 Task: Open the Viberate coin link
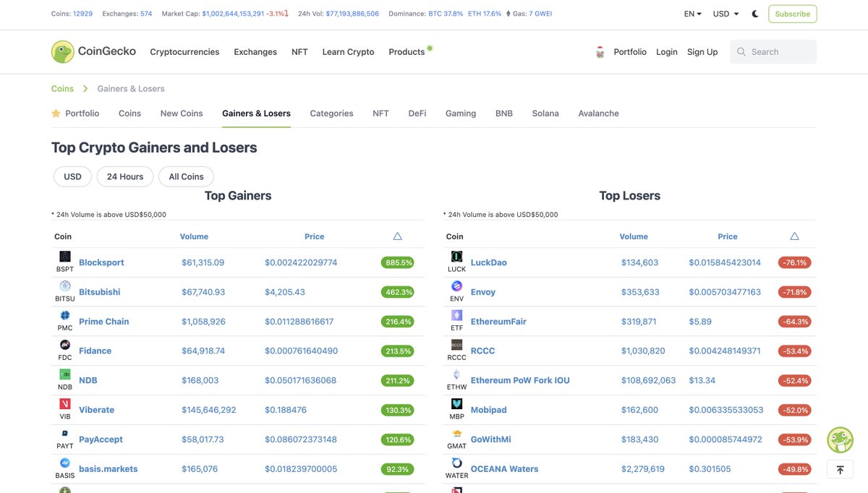click(x=96, y=410)
